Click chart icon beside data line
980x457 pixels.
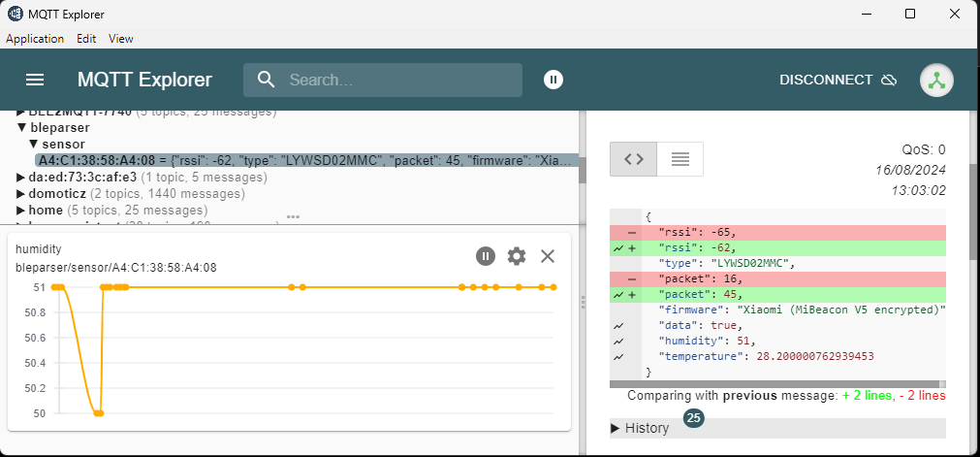point(618,326)
